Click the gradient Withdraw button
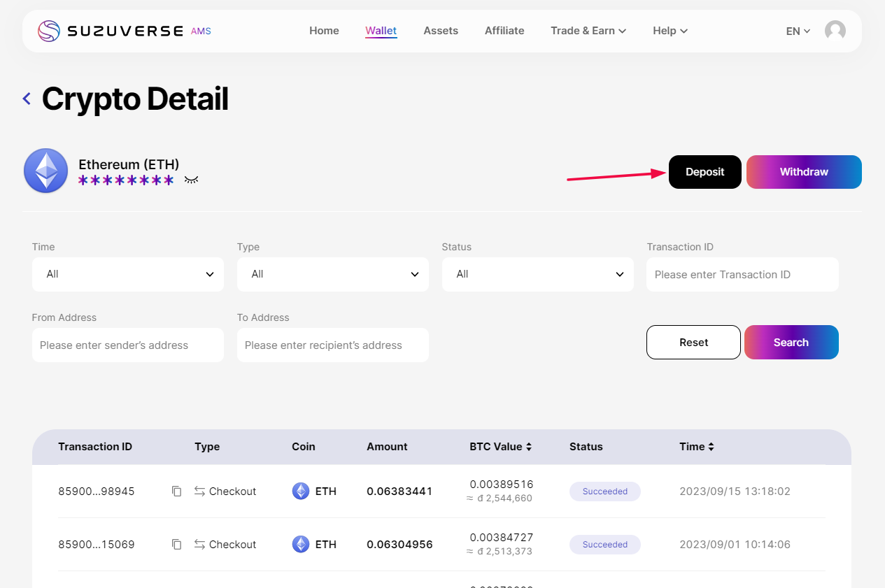This screenshot has height=588, width=885. 804,172
